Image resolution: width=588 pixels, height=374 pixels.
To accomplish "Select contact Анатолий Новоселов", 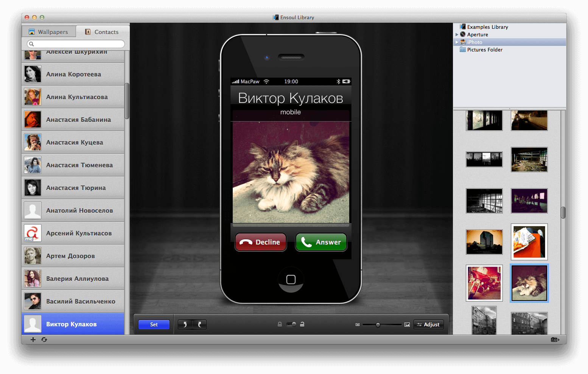I will [73, 210].
